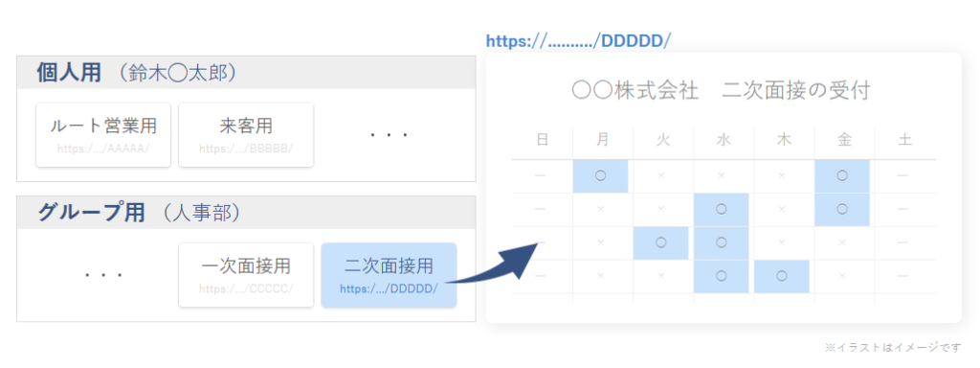The width and height of the screenshot is (980, 368).
Task: Click the （鈴木〇太郎） name label
Action: click(177, 73)
